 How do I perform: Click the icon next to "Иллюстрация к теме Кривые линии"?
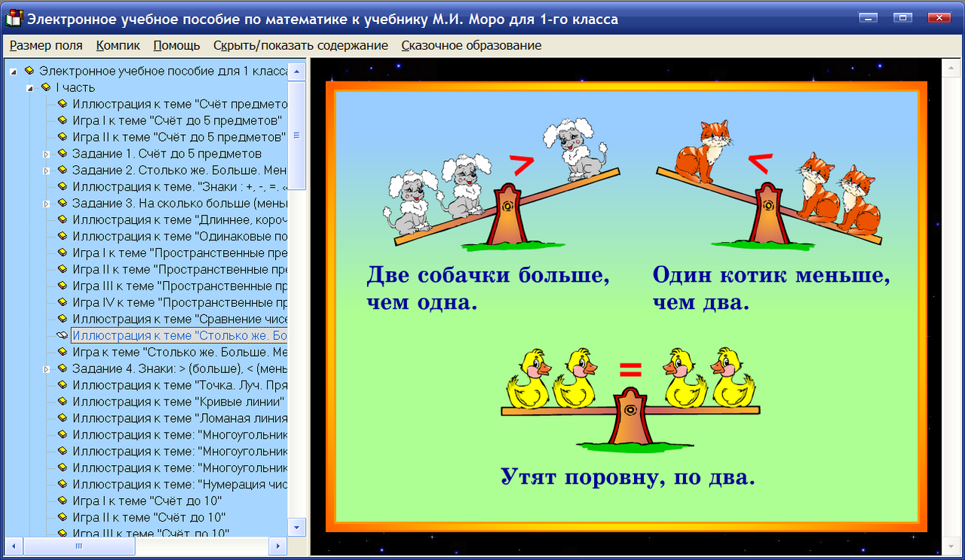click(x=63, y=402)
